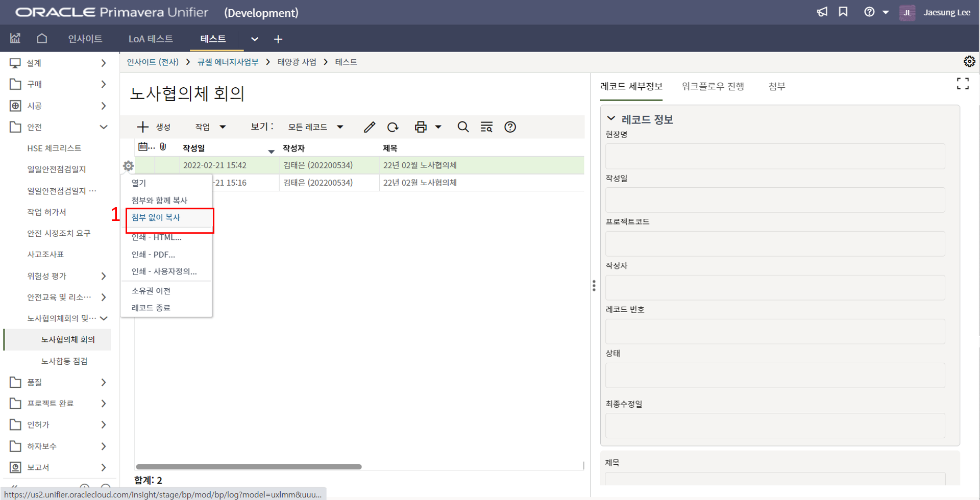Expand record details panel to fullscreen
The width and height of the screenshot is (980, 500).
pyautogui.click(x=962, y=84)
